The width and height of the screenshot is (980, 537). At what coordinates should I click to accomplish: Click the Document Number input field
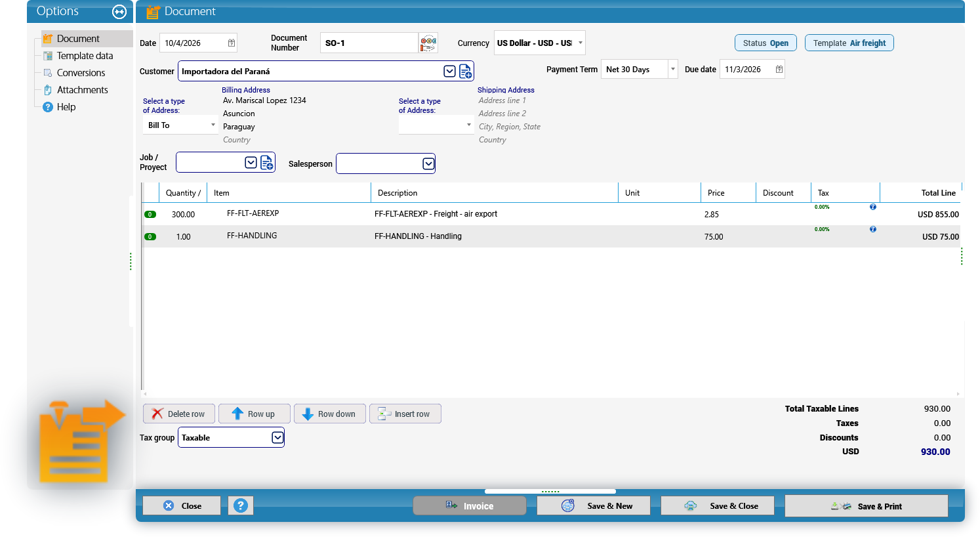(x=369, y=43)
